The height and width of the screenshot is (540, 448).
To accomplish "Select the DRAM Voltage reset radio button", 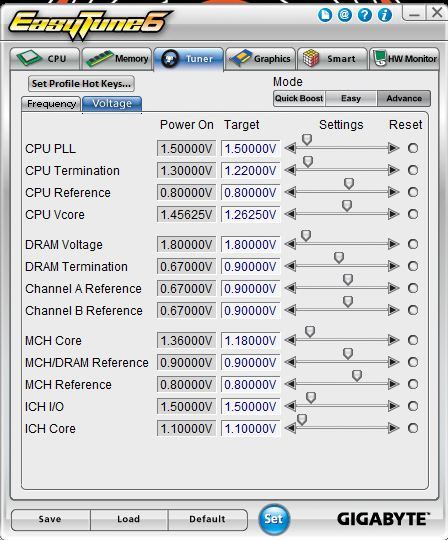I will click(x=413, y=244).
